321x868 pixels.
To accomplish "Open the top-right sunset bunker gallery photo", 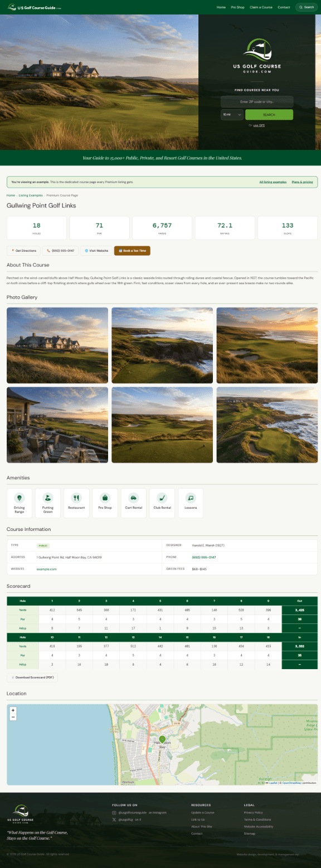I will tap(267, 345).
